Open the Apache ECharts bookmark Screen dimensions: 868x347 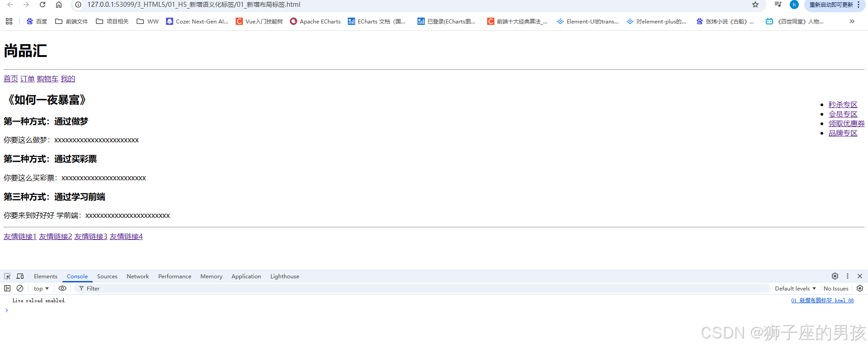point(315,21)
